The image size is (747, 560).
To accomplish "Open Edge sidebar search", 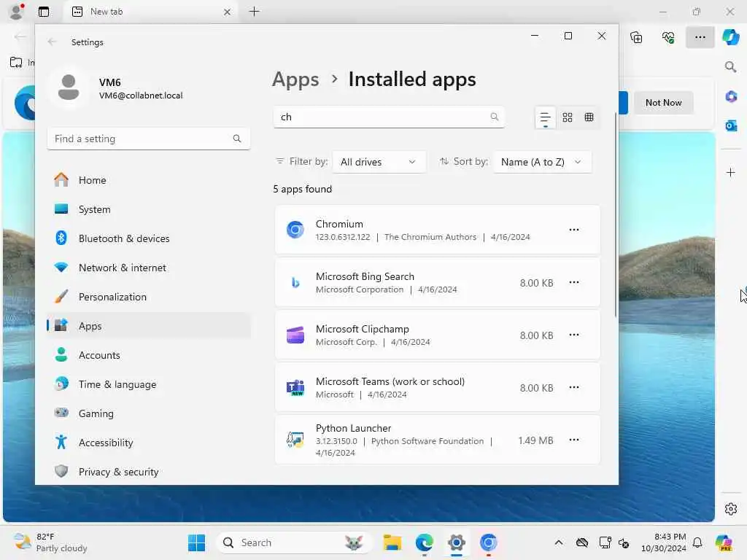I will coord(730,66).
